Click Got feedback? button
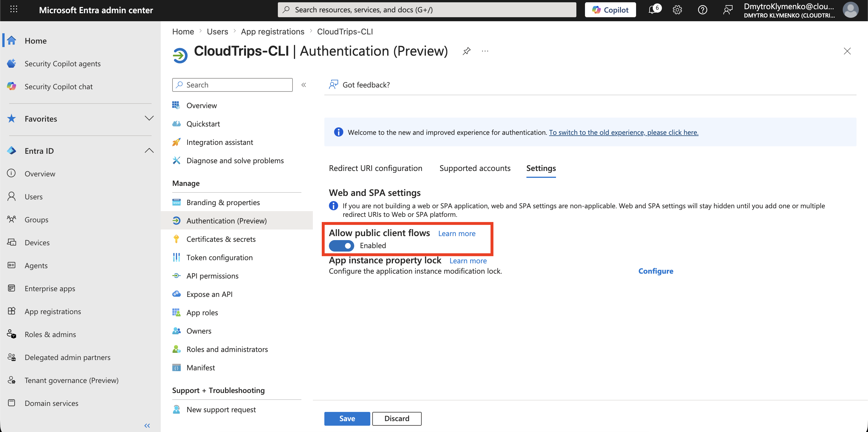868x432 pixels. tap(360, 85)
